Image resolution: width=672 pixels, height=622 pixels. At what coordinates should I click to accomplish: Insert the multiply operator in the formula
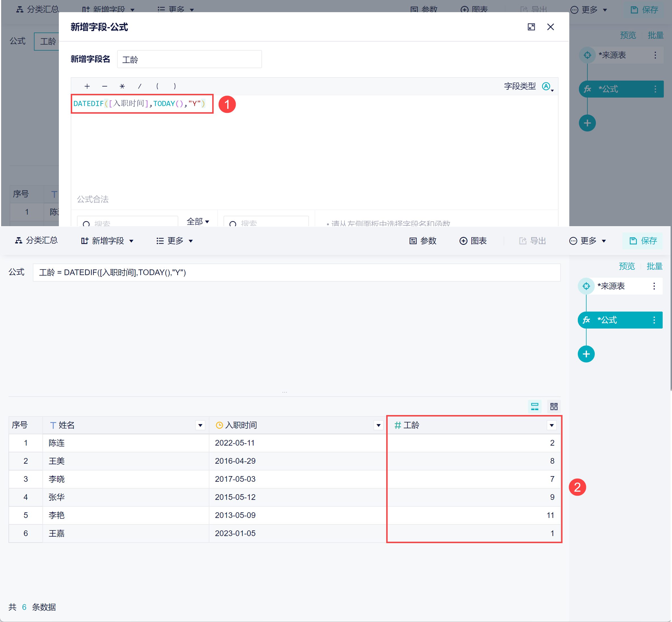point(122,86)
